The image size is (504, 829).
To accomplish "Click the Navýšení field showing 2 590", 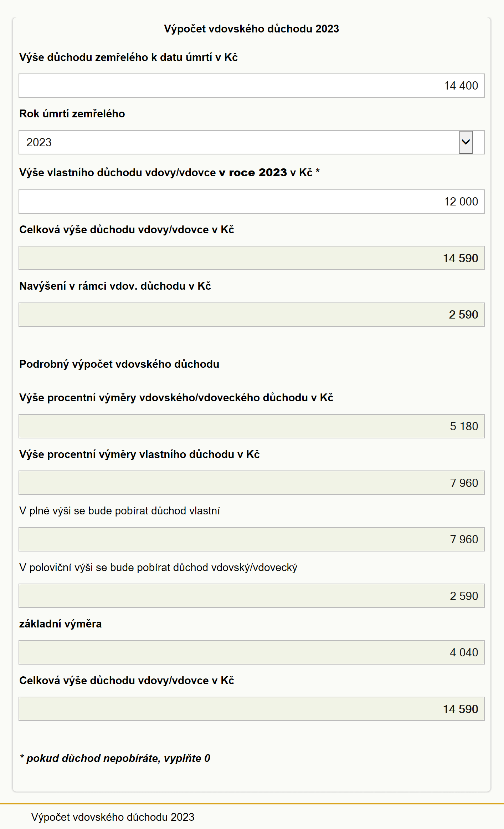I will click(252, 315).
